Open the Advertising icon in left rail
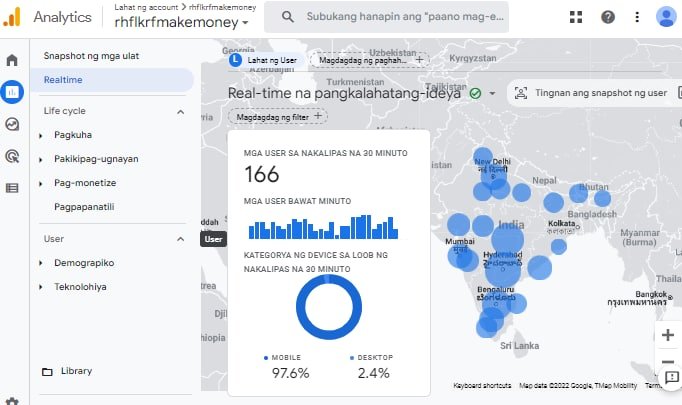Image resolution: width=682 pixels, height=405 pixels. coord(12,156)
